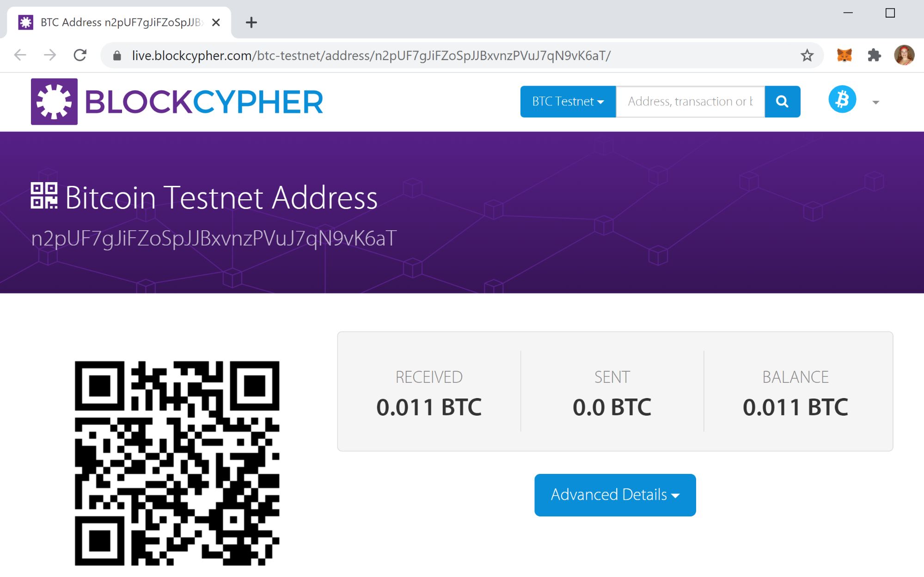Click the magnifier search button
Screen dimensions: 924x577
[782, 102]
